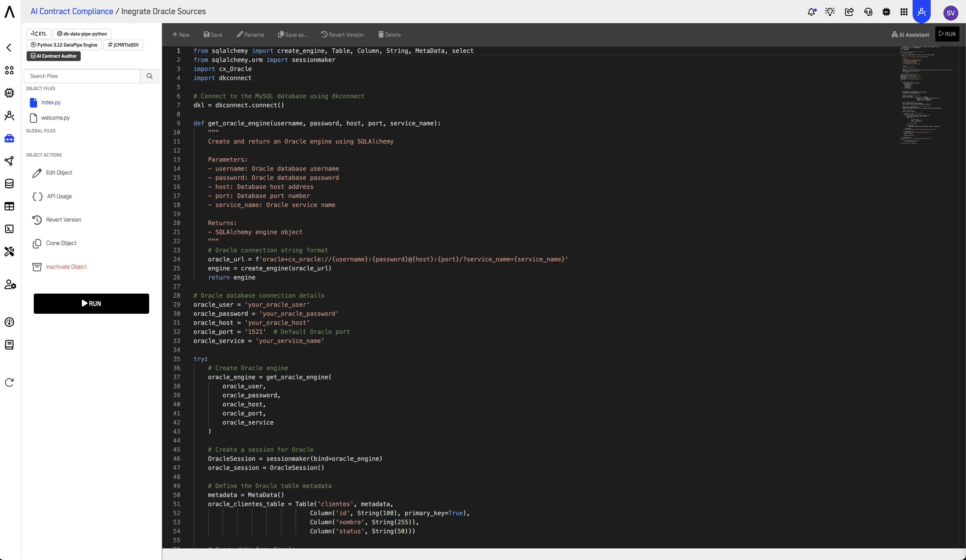Click the wrench tools sidebar icon
This screenshot has height=560, width=966.
tap(9, 251)
